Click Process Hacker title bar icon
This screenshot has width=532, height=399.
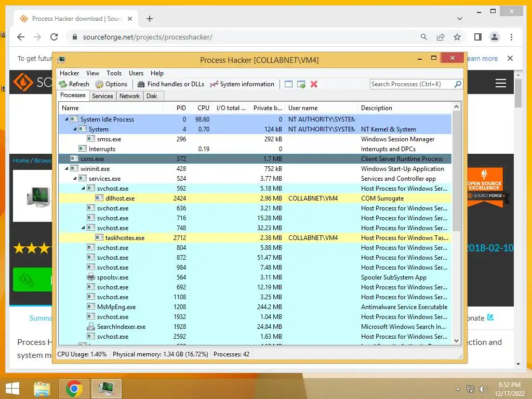pos(61,60)
